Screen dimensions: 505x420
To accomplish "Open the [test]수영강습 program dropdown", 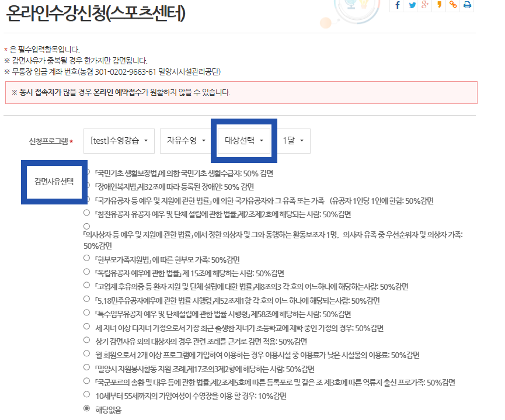I will tap(119, 141).
